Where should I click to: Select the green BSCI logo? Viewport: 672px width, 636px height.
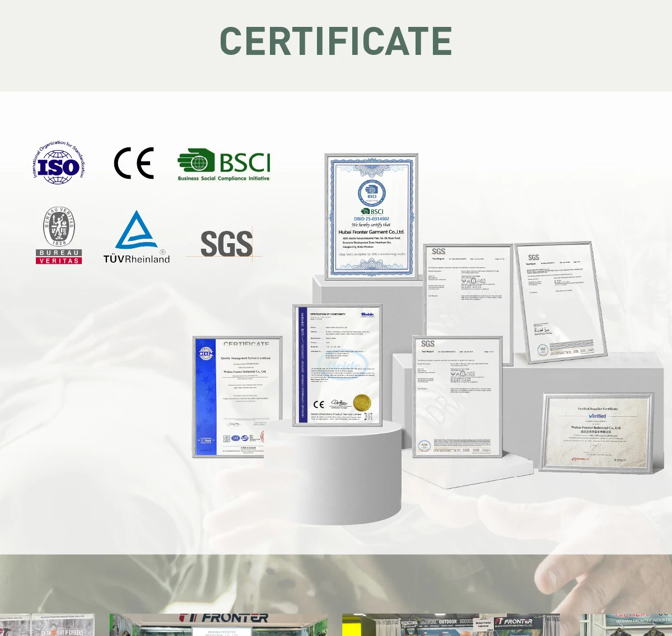pyautogui.click(x=224, y=166)
